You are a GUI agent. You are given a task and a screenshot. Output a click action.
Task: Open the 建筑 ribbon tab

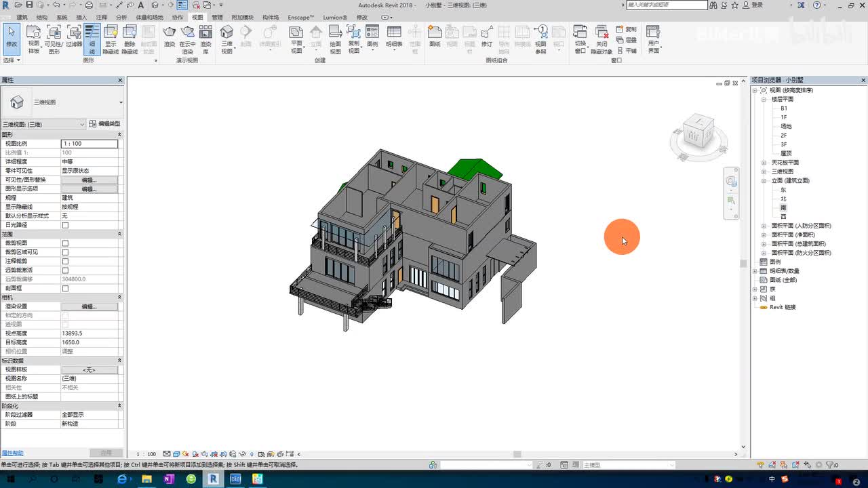tap(22, 18)
